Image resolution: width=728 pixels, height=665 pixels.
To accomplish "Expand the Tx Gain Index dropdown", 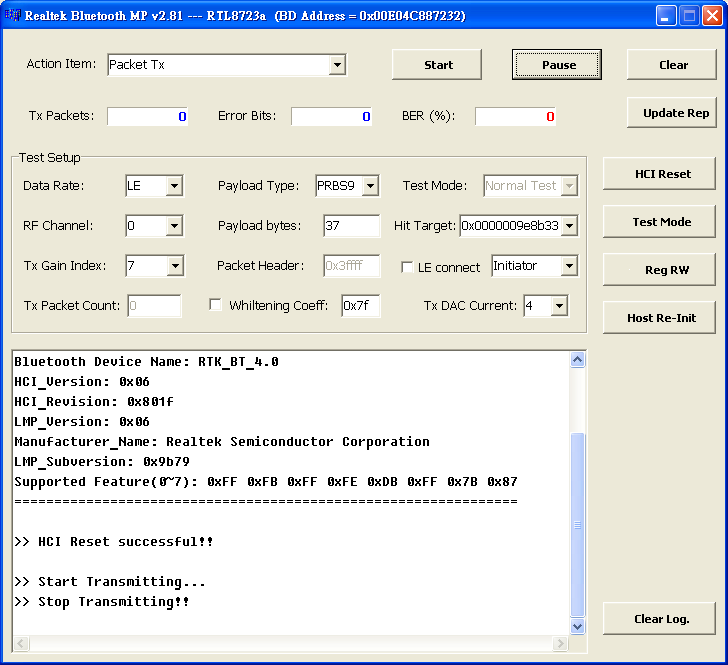I will tap(175, 266).
